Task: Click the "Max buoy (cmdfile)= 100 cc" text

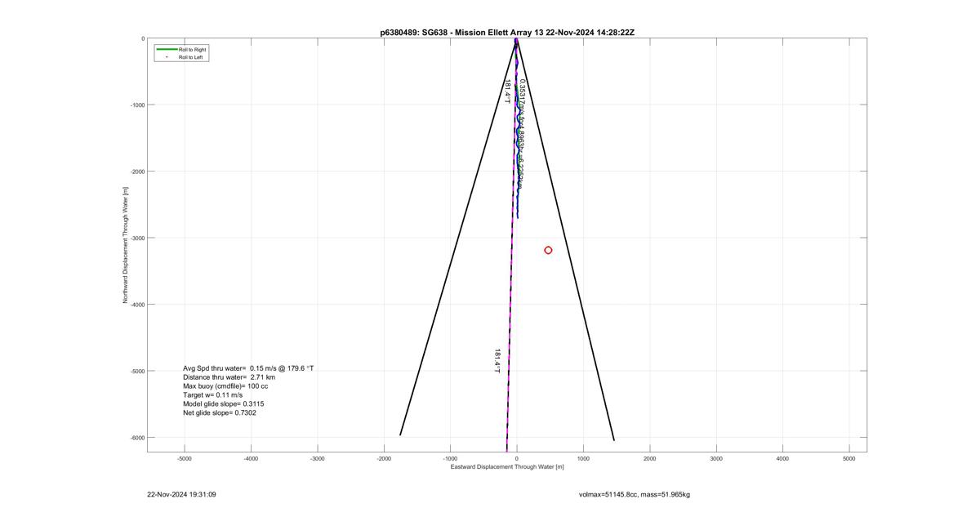Action: point(225,386)
